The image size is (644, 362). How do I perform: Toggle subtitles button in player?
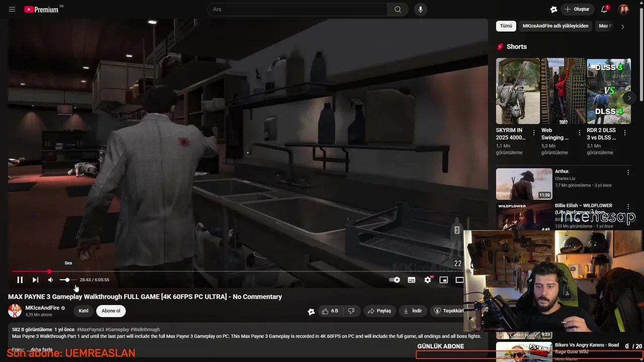[412, 280]
